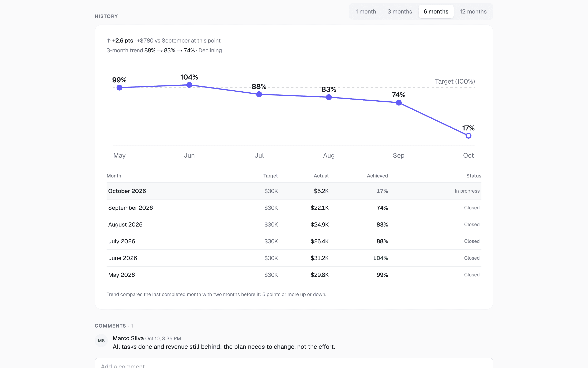Select the July 2026 row label

(122, 241)
